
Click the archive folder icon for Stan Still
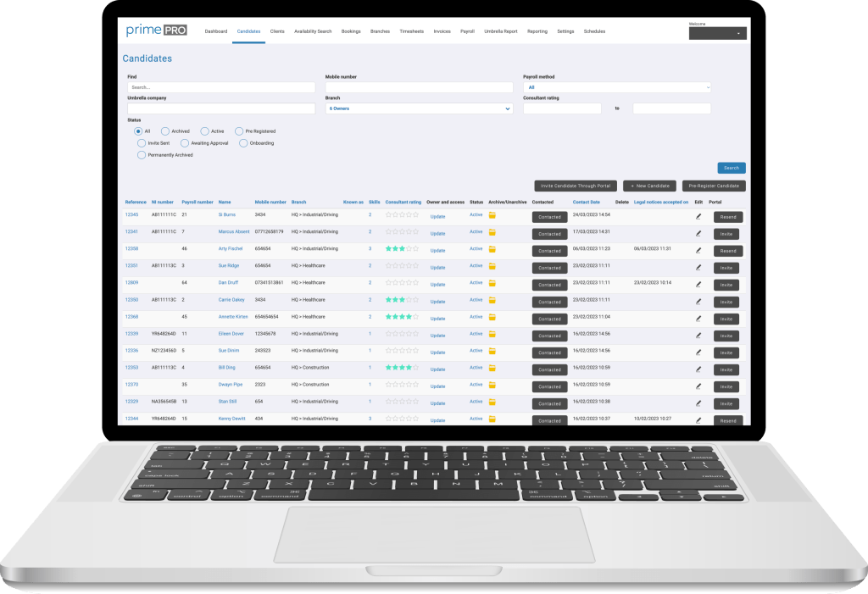(492, 402)
